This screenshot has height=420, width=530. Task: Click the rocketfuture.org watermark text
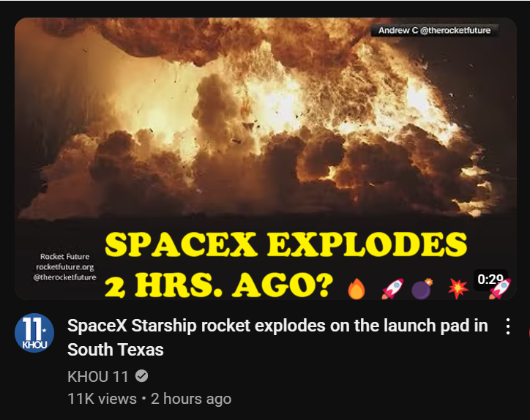[x=65, y=267]
